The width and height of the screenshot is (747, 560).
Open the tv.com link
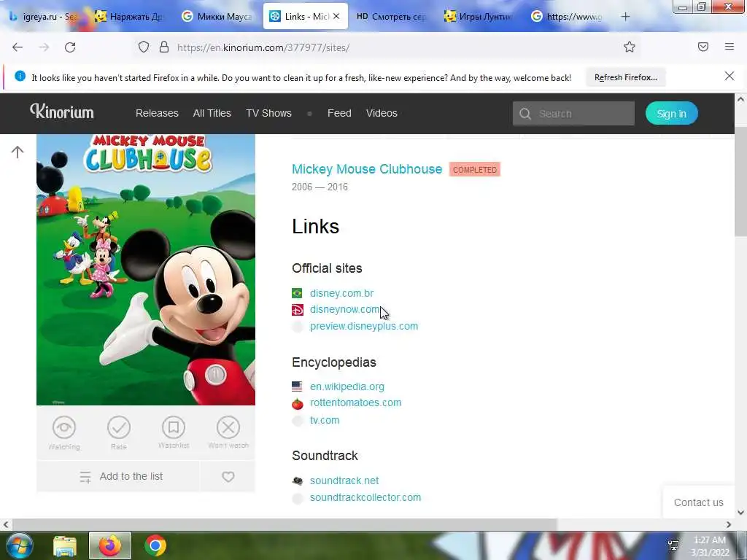[x=325, y=421]
